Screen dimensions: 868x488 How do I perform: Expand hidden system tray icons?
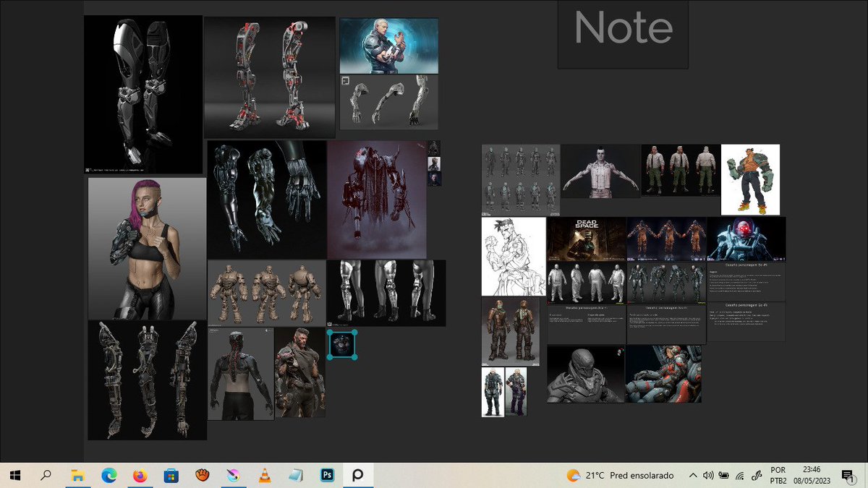(693, 476)
